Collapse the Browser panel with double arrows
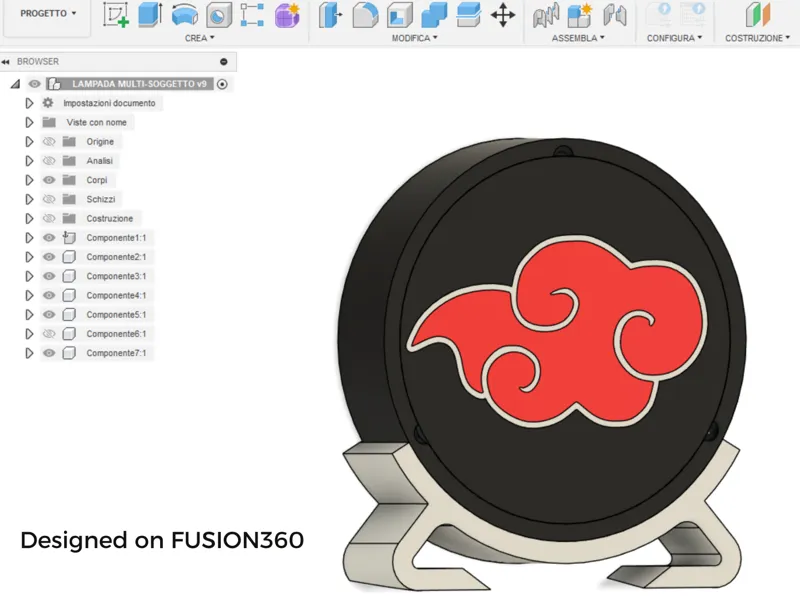Viewport: 800px width, 600px height. point(6,62)
